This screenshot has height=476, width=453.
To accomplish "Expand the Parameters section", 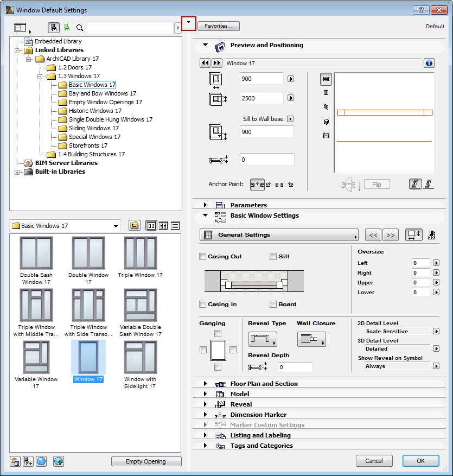I will tap(205, 205).
